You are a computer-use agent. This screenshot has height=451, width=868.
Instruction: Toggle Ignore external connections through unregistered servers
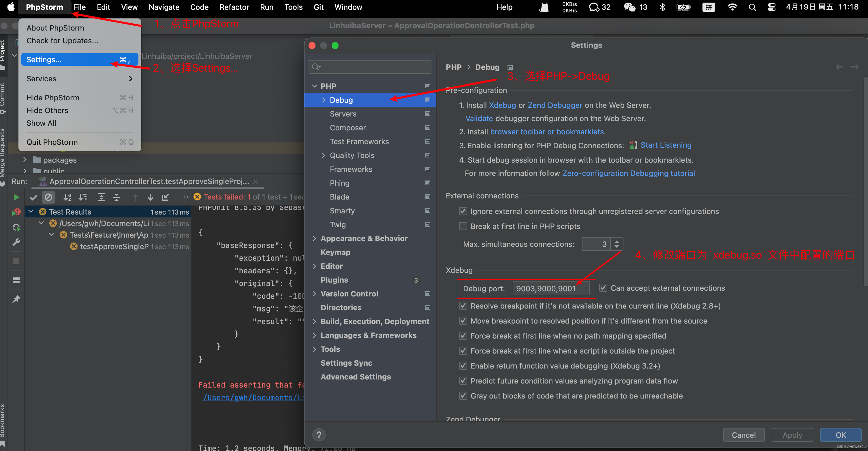pyautogui.click(x=463, y=211)
